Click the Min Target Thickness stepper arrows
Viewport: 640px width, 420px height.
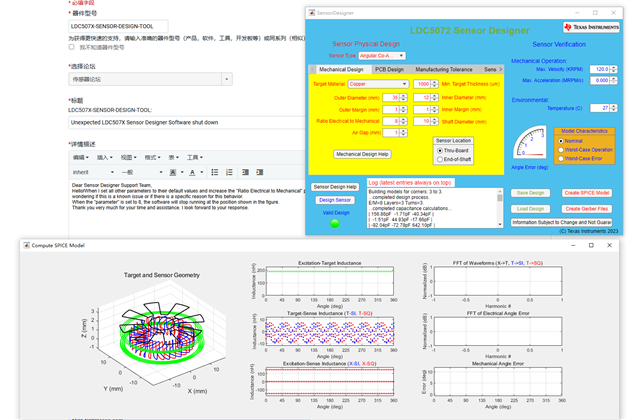pyautogui.click(x=434, y=84)
